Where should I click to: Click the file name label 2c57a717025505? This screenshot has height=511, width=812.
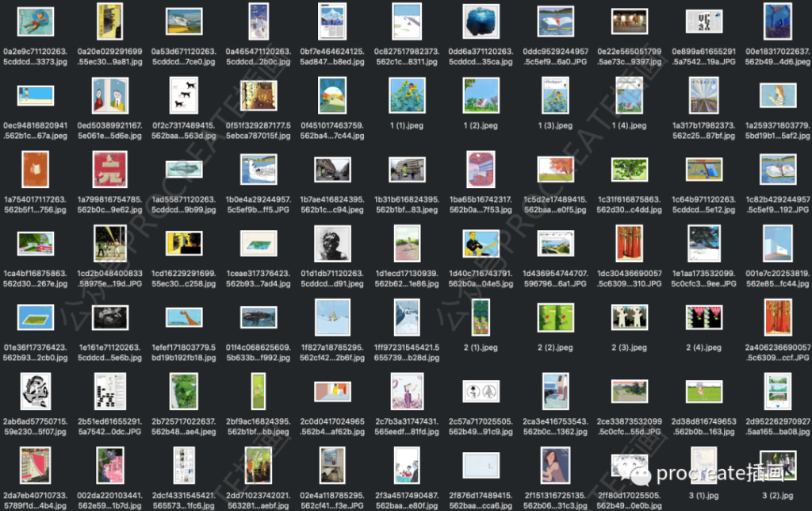point(481,426)
